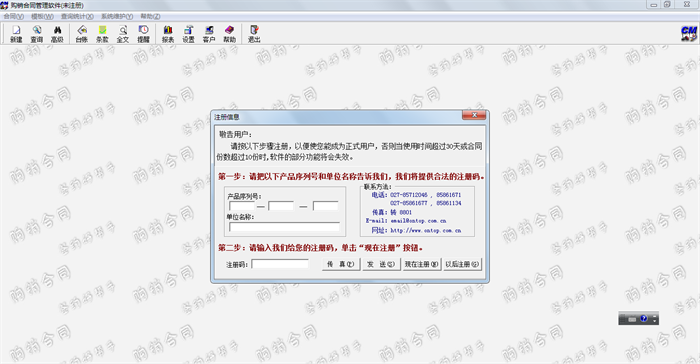This screenshot has width=700, height=364.
Task: Close the 注册信息 dialog
Action: point(474,115)
